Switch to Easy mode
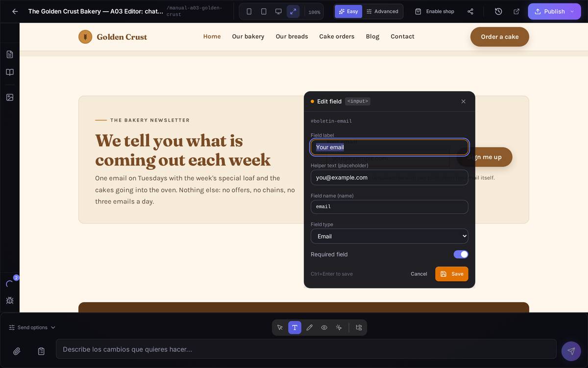The height and width of the screenshot is (368, 588). coord(348,11)
